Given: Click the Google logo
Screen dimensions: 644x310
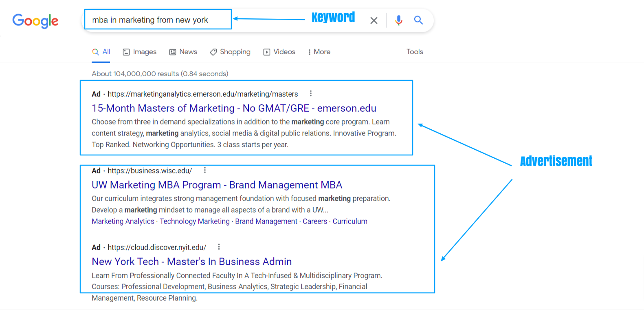Looking at the screenshot, I should 35,20.
